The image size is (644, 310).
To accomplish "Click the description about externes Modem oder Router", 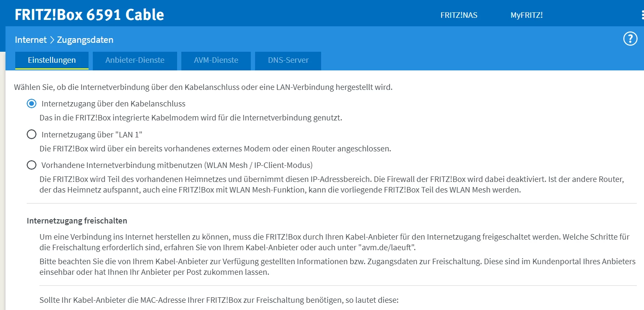I will click(x=215, y=149).
